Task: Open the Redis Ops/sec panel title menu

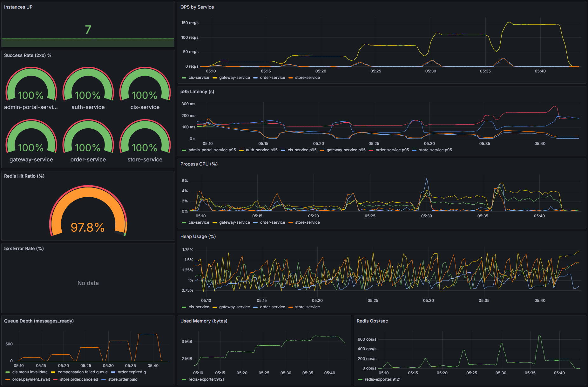Action: tap(372, 321)
